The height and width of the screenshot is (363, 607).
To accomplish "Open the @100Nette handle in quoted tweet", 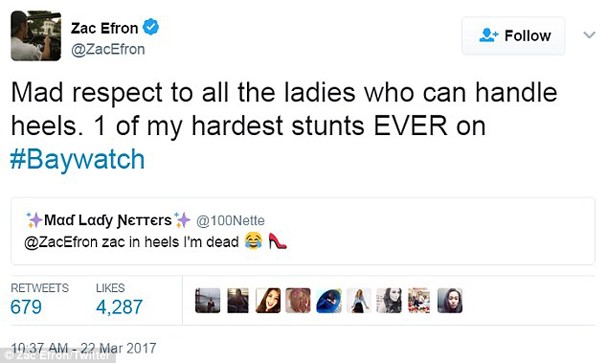I will 230,221.
